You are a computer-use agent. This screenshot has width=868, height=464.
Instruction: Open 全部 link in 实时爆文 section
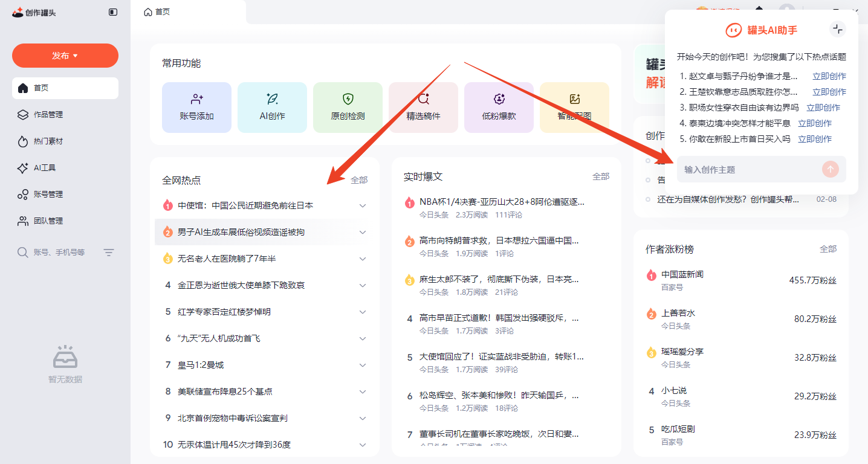602,175
